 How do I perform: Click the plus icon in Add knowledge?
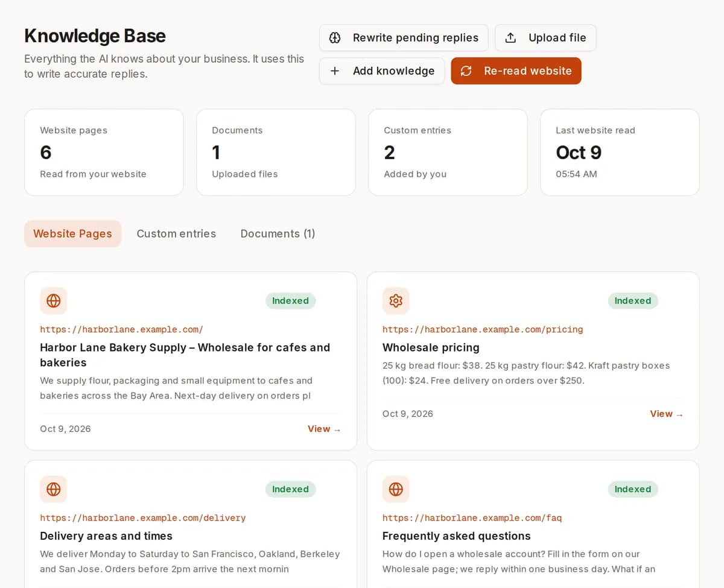coord(335,71)
